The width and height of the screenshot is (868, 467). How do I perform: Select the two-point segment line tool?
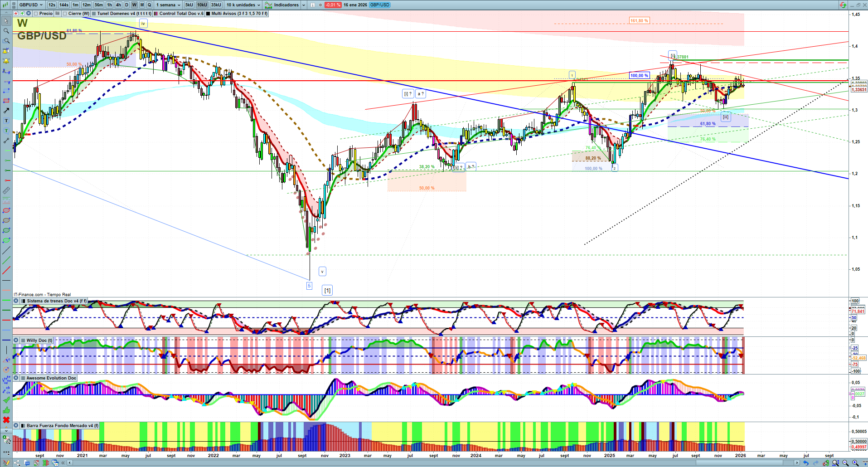pyautogui.click(x=6, y=141)
